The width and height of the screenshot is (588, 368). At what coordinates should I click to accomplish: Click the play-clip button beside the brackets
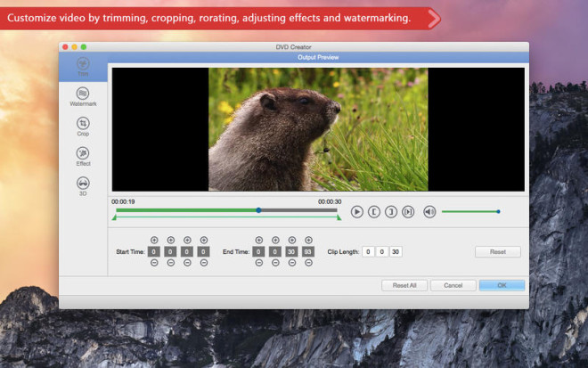407,211
